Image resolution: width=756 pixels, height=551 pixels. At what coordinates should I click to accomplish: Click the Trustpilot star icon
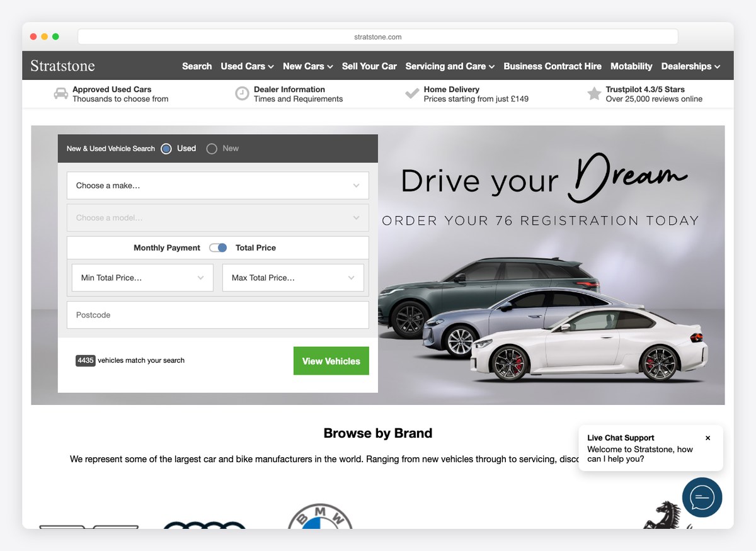coord(594,94)
